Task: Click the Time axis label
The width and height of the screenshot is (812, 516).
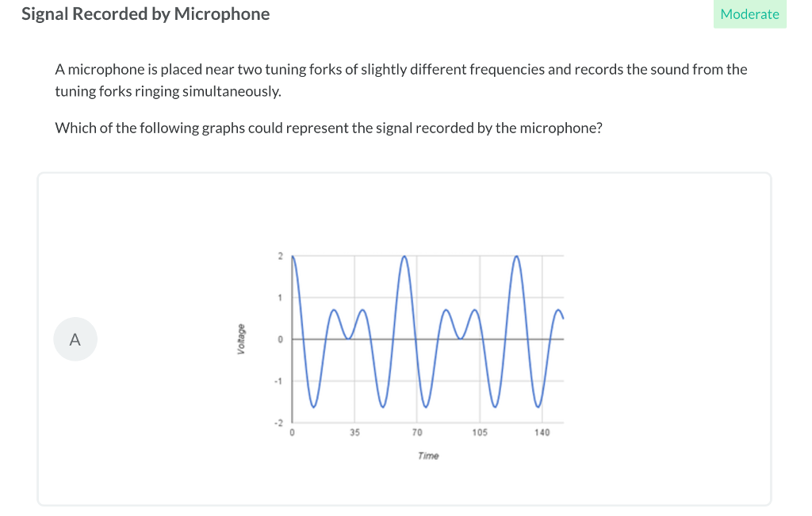Action: 427,455
